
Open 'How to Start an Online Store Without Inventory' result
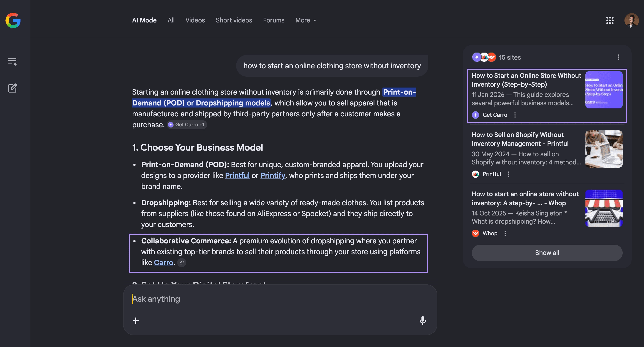(x=526, y=80)
